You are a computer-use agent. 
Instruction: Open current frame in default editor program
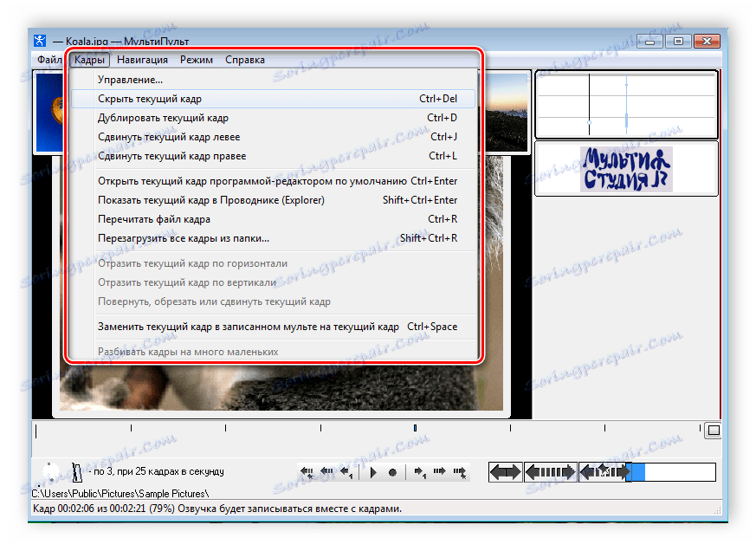click(273, 181)
